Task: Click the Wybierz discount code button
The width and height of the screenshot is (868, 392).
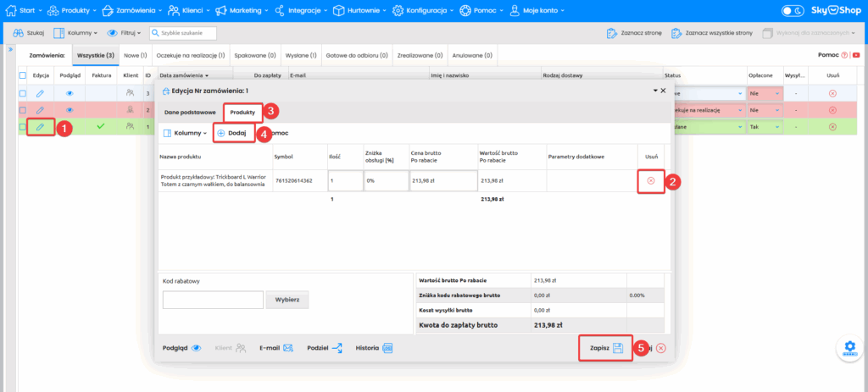Action: (287, 300)
